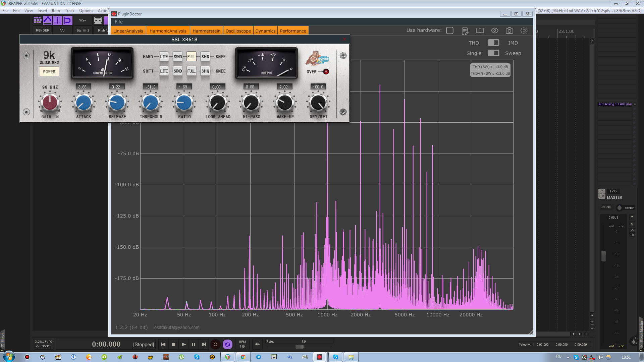This screenshot has width=644, height=362.
Task: Take a snapshot with camera icon
Action: pyautogui.click(x=509, y=31)
